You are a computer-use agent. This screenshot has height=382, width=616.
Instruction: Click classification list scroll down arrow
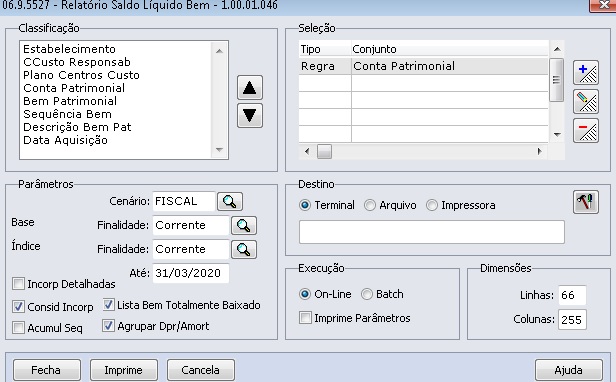point(220,150)
